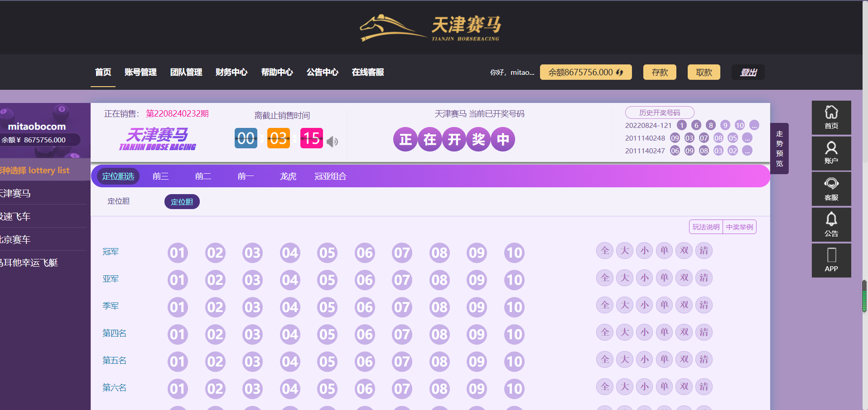Expand more numbers for draw 20220824-121
868x410 pixels.
[754, 125]
